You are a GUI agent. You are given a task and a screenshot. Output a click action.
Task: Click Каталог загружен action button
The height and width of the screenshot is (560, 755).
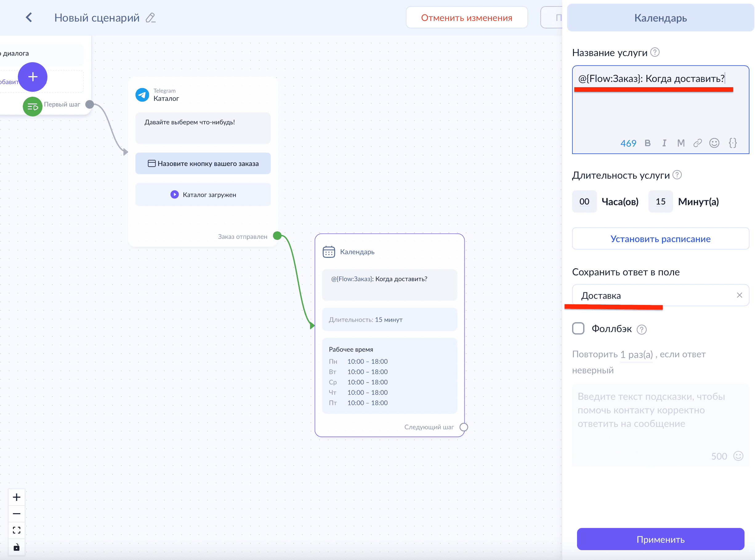(203, 195)
